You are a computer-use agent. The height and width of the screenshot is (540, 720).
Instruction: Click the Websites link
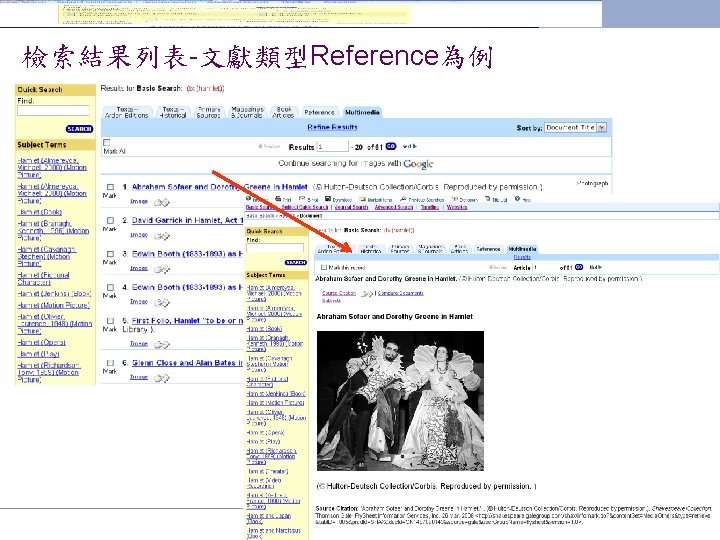point(457,208)
